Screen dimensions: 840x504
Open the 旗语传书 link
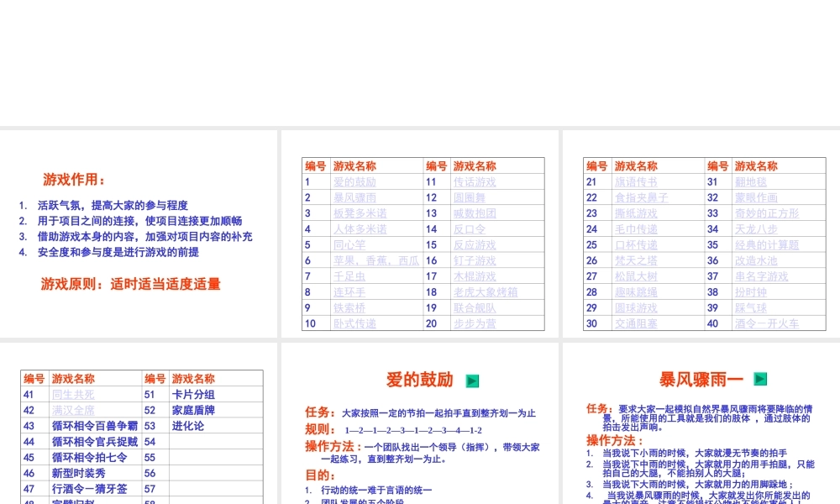pyautogui.click(x=636, y=182)
